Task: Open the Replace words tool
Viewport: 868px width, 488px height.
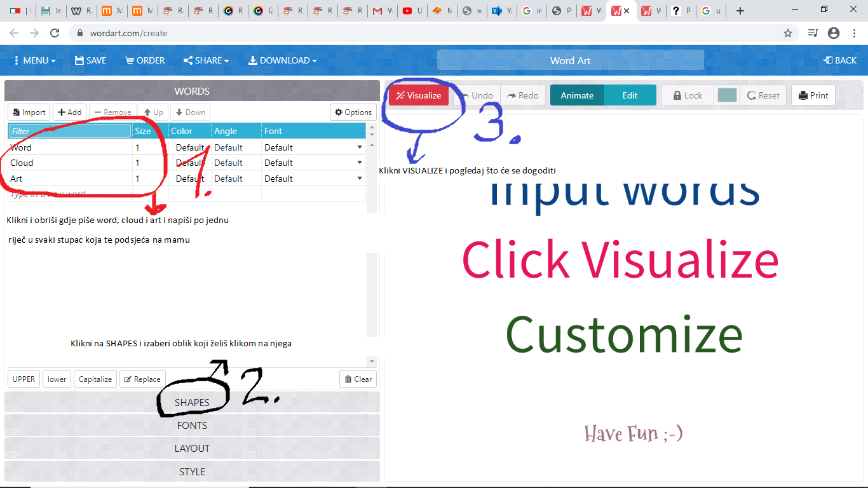Action: click(x=142, y=379)
